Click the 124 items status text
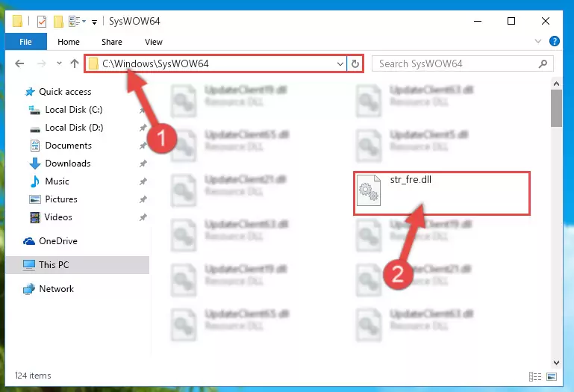This screenshot has width=574, height=392. tap(33, 376)
